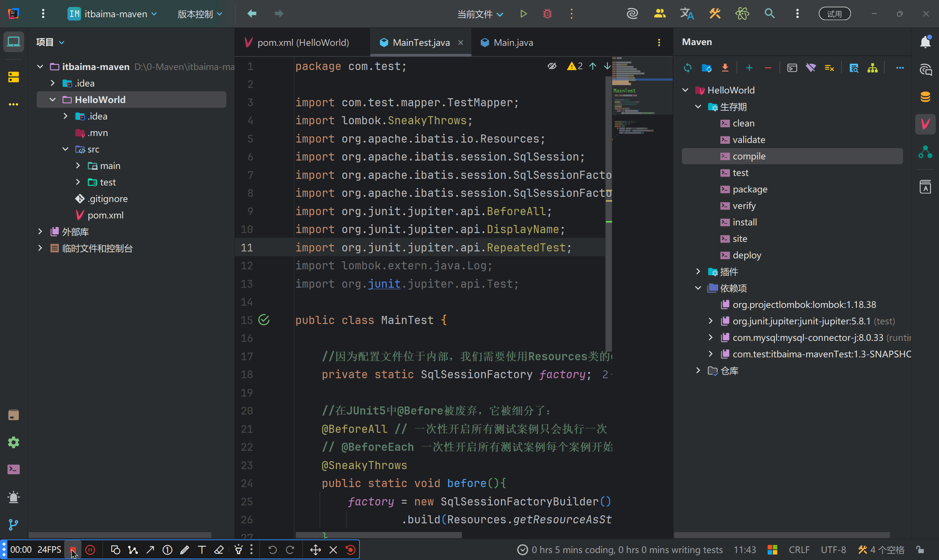The width and height of the screenshot is (939, 560).
Task: Expand the main folder in project tree
Action: pyautogui.click(x=78, y=166)
